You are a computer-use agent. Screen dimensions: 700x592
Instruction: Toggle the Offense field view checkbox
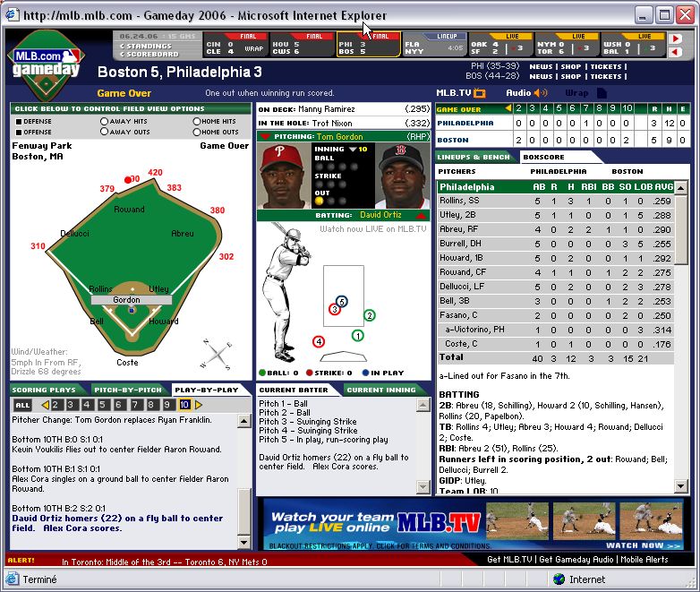(19, 133)
